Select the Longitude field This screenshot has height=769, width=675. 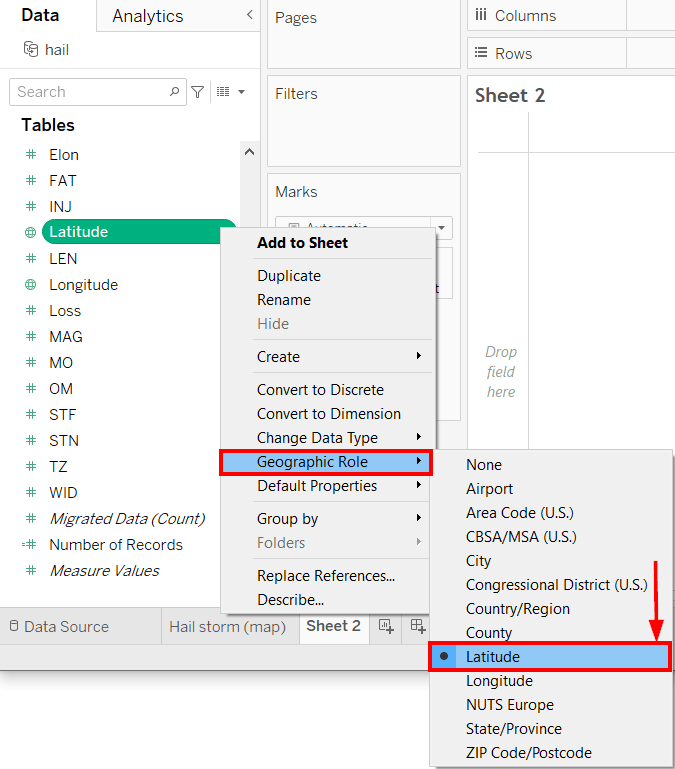83,284
